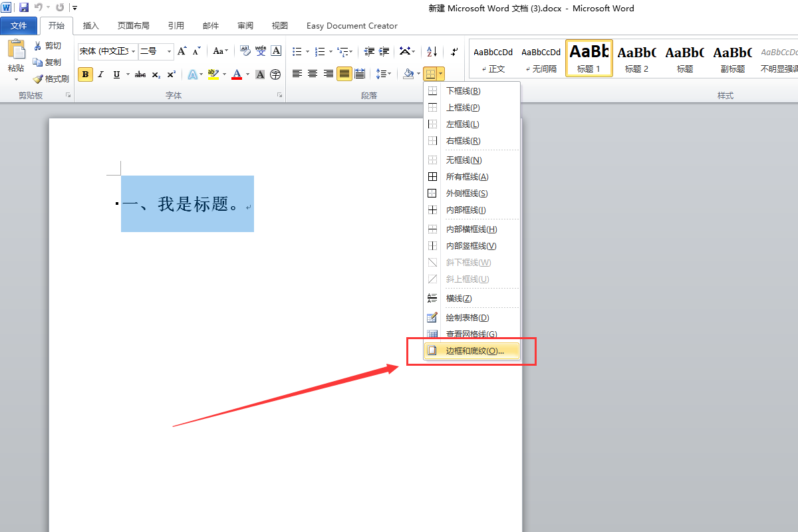Click the Text Effects glowing A icon

(x=192, y=74)
